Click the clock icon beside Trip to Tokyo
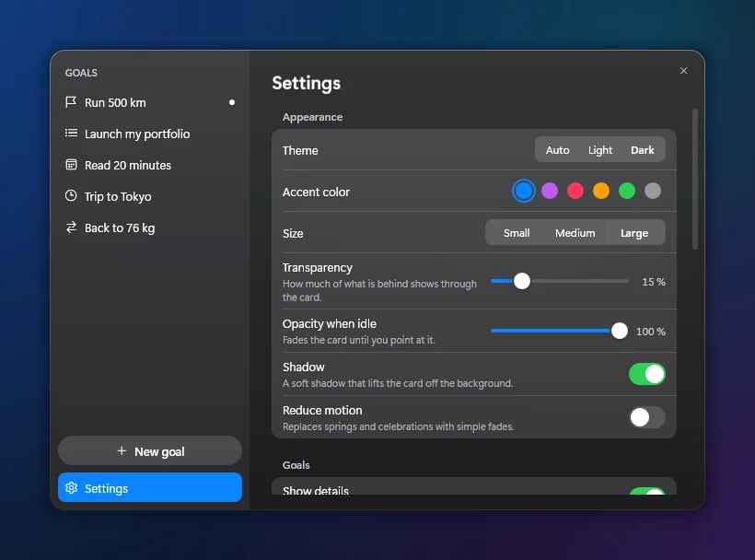This screenshot has width=755, height=560. pos(71,196)
